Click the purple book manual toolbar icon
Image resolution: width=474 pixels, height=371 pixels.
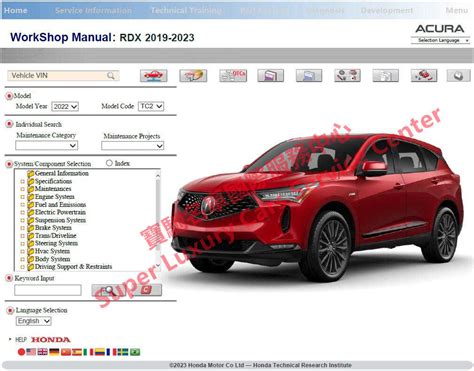(271, 76)
